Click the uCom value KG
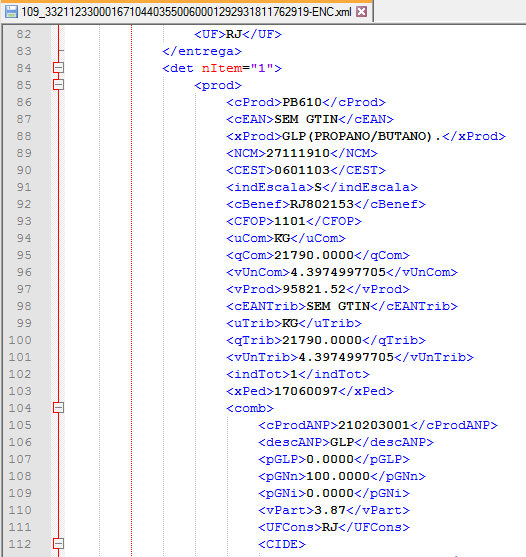Viewport: 526px width, 557px height. click(x=282, y=238)
